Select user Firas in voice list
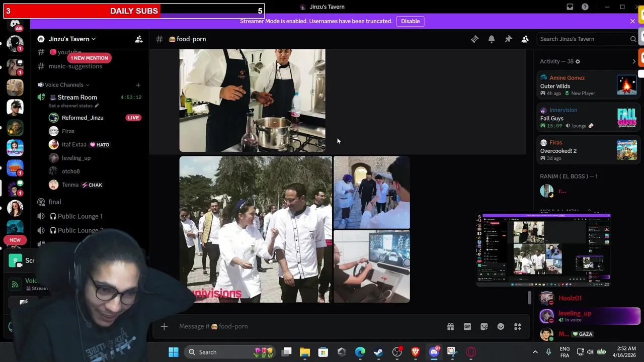644x362 pixels. tap(68, 131)
